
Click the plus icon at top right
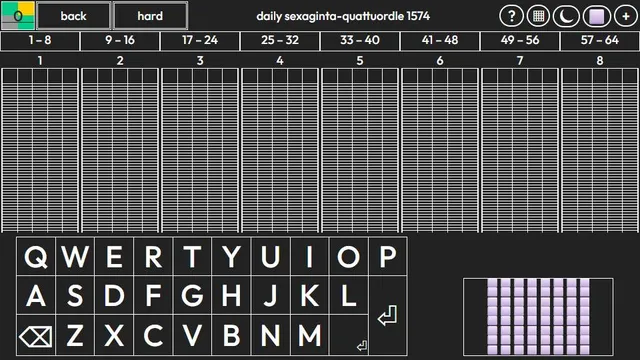(x=626, y=16)
